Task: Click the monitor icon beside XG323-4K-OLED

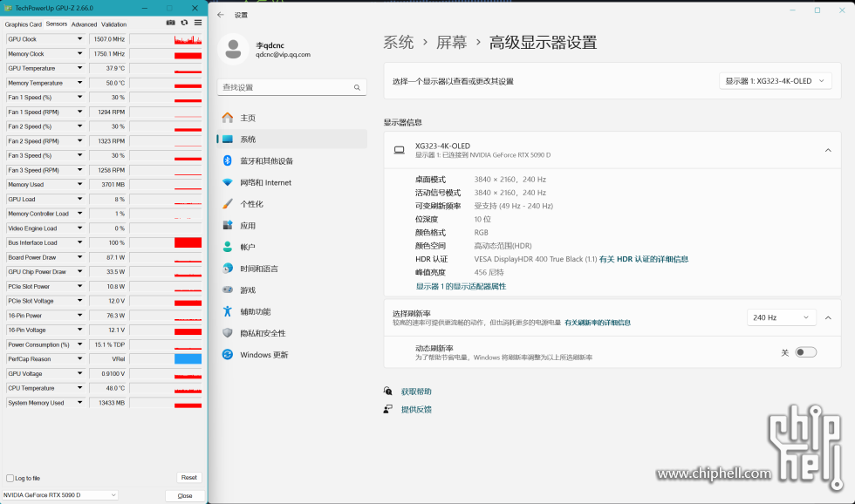Action: coord(400,150)
